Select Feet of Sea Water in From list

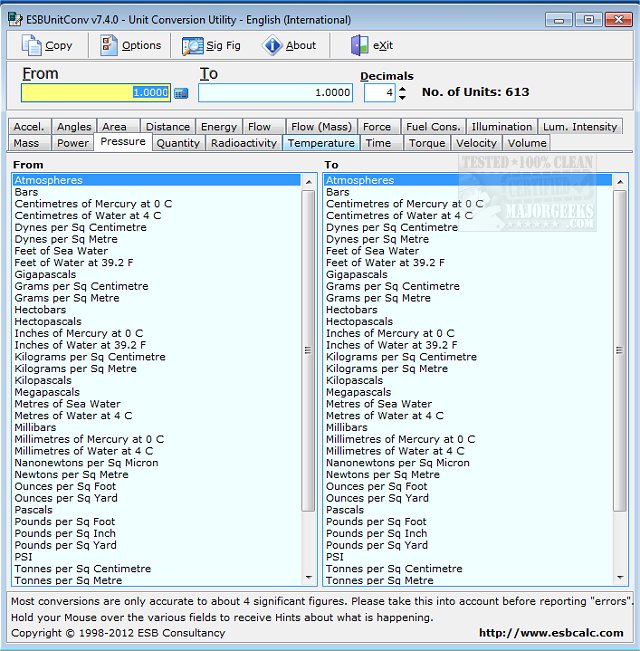tap(156, 251)
